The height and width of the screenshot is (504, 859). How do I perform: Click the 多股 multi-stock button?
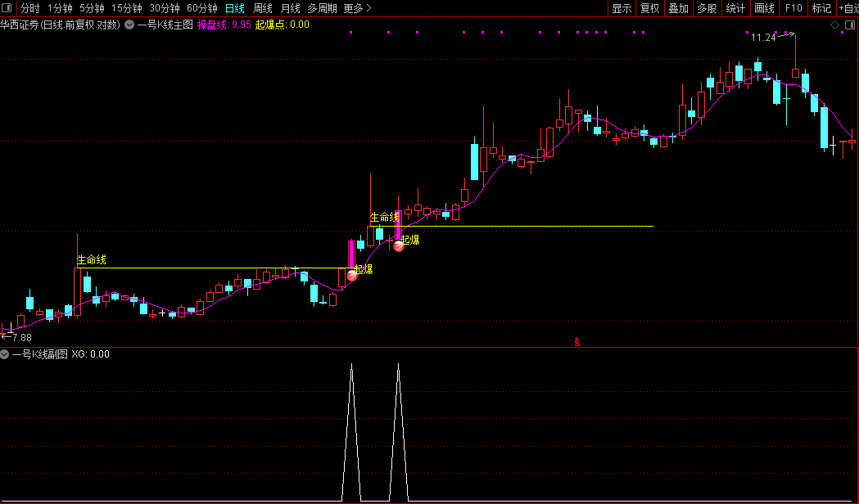(708, 8)
